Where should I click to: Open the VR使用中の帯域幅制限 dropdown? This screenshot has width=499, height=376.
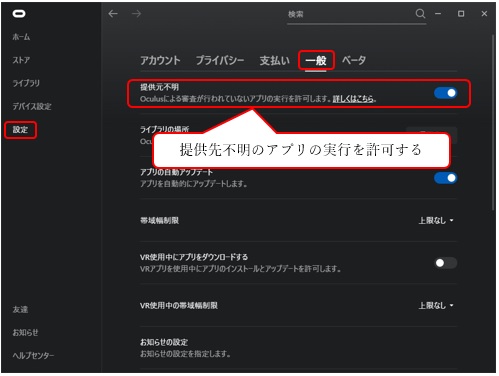(436, 305)
